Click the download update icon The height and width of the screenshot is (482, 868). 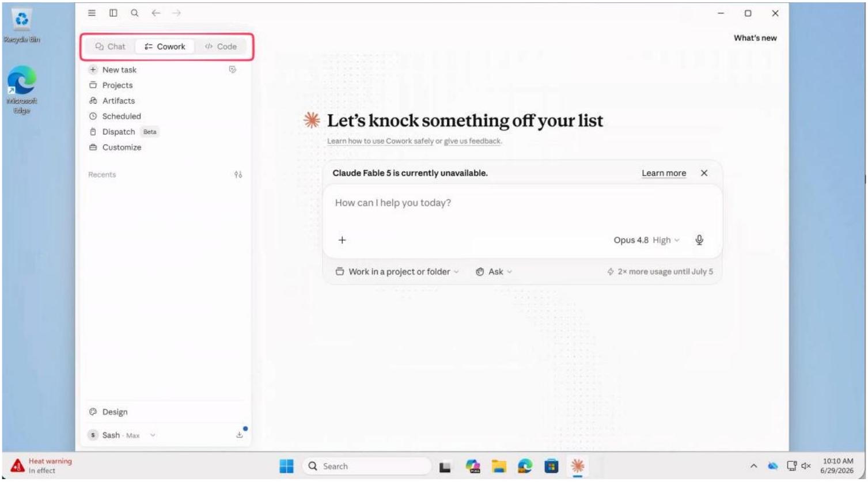[241, 435]
